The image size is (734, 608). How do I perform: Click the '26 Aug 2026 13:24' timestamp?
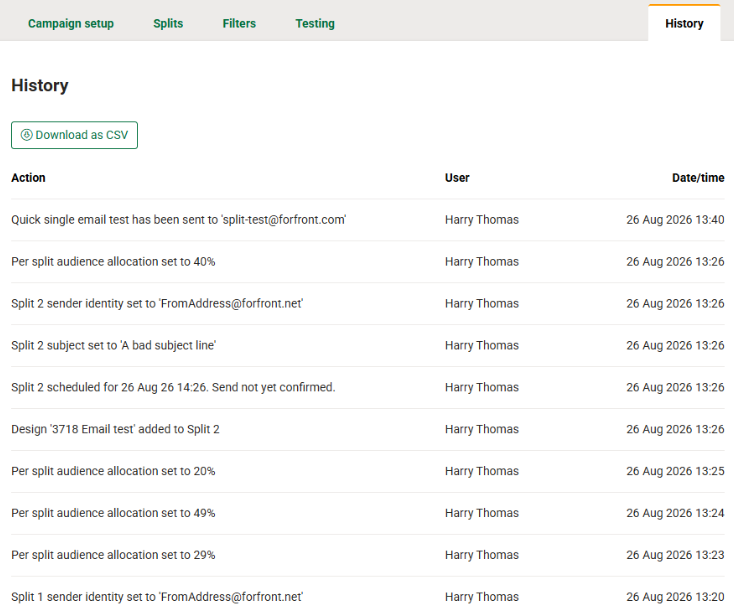click(675, 513)
